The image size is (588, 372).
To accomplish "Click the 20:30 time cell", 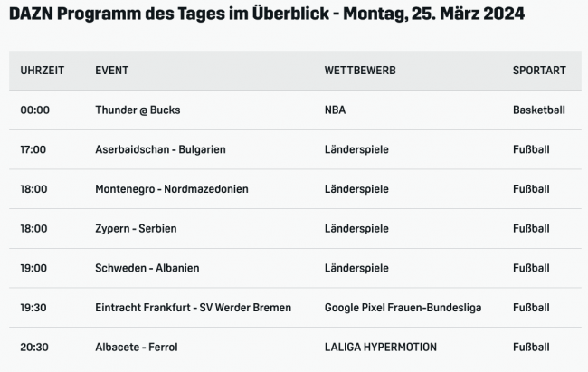I will point(34,347).
